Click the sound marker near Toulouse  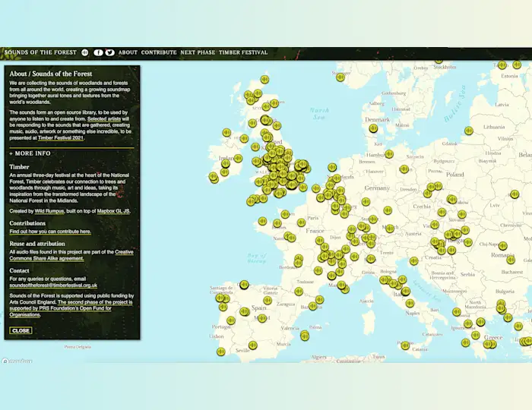(x=299, y=292)
